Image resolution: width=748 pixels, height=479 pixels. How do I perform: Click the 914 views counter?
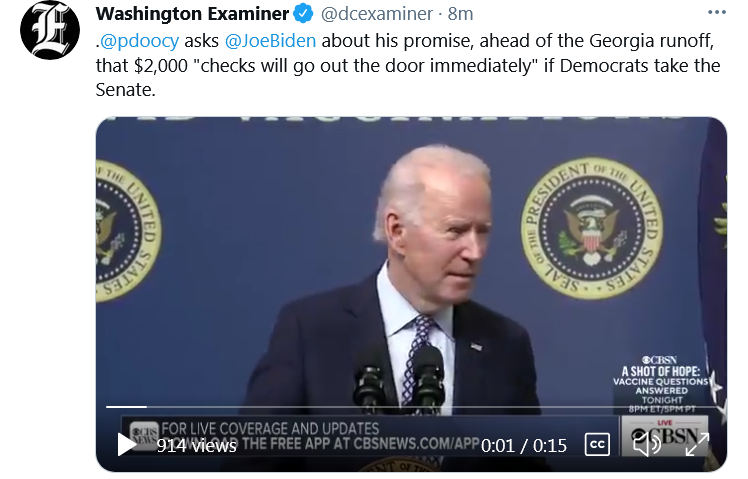(x=197, y=446)
